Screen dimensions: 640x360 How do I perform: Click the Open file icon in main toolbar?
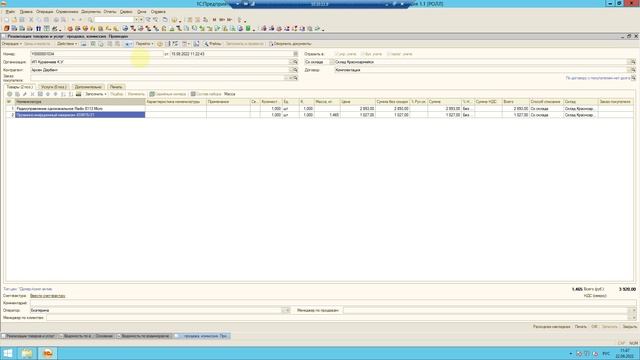(14, 20)
